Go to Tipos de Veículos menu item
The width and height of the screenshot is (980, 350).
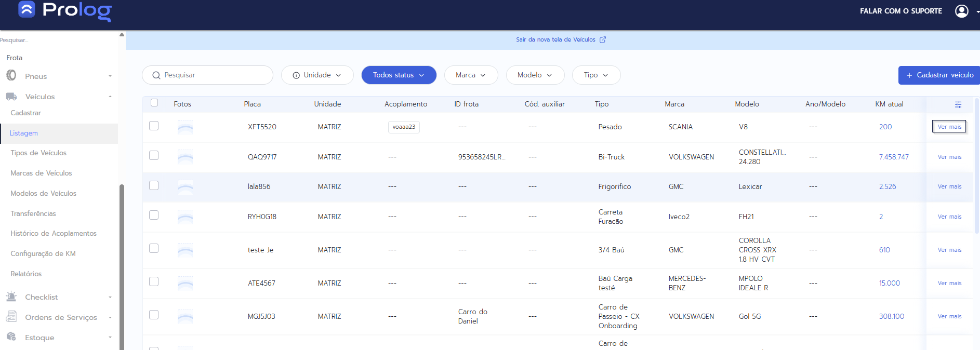[x=38, y=153]
